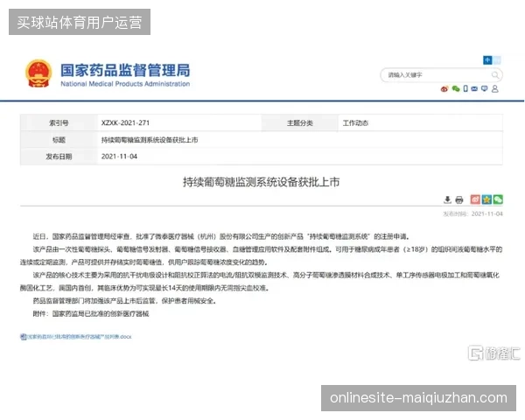Viewport: 525px width, 420px height.
Task: Click the docx file icon of the attachment
Action: [23, 337]
